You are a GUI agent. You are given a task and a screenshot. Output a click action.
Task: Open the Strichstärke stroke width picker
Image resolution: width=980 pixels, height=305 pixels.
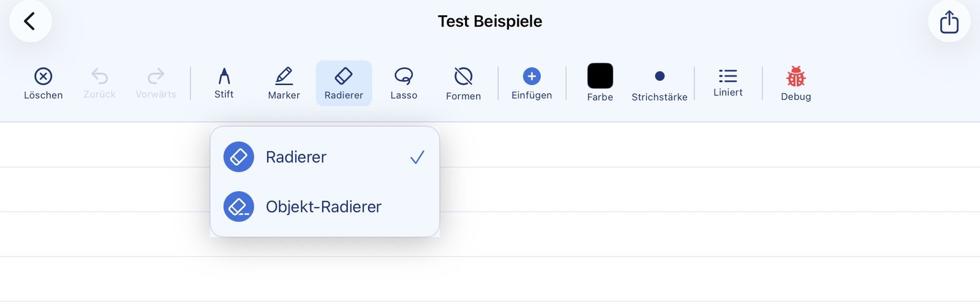(x=659, y=83)
